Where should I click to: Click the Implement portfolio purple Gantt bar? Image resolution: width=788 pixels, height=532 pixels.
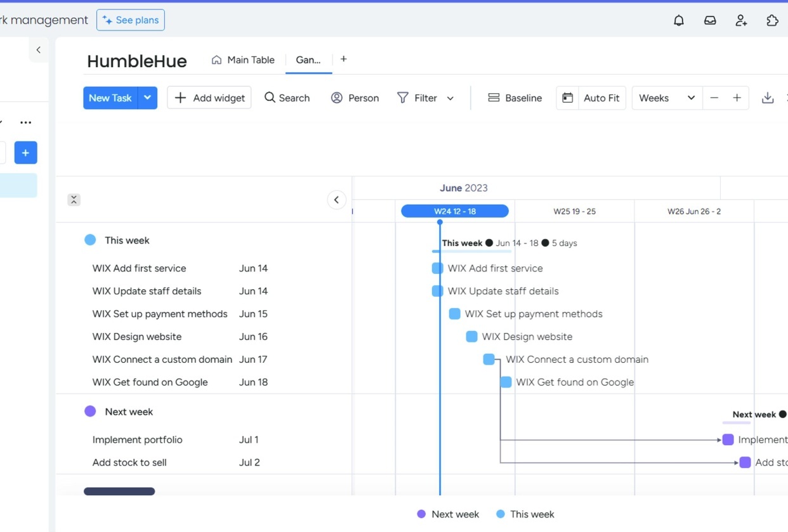pyautogui.click(x=728, y=439)
